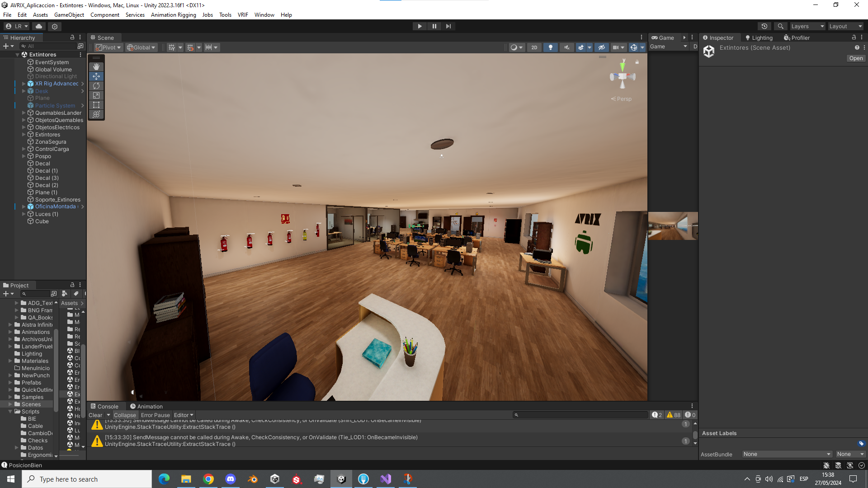Select the Rect tool
868x488 pixels.
tap(96, 105)
